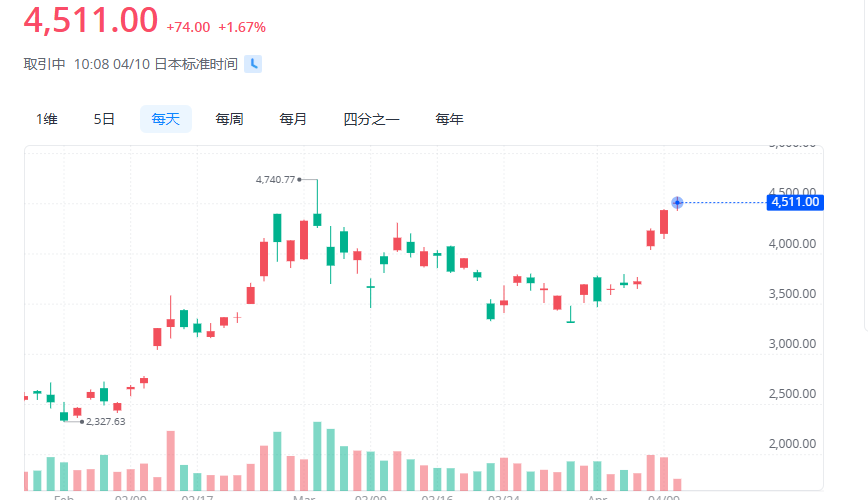The image size is (868, 500).
Task: Click the 4,000.00 label on the price axis
Action: 792,243
